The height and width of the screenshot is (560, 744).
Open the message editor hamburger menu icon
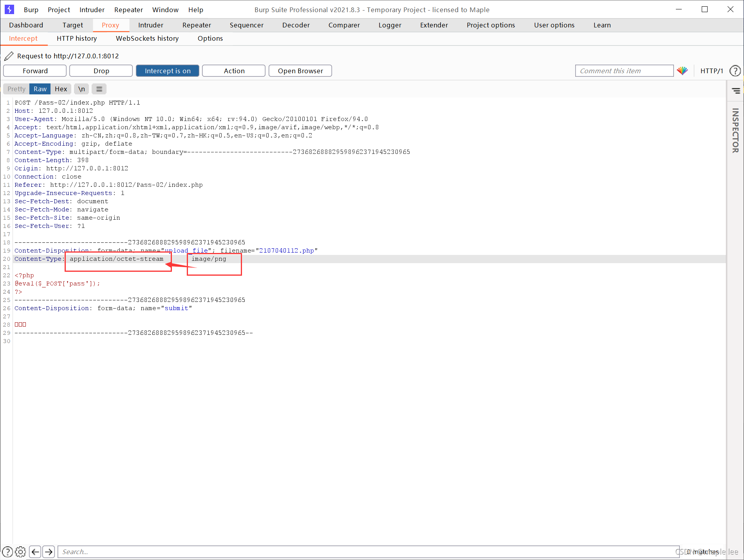pyautogui.click(x=99, y=89)
